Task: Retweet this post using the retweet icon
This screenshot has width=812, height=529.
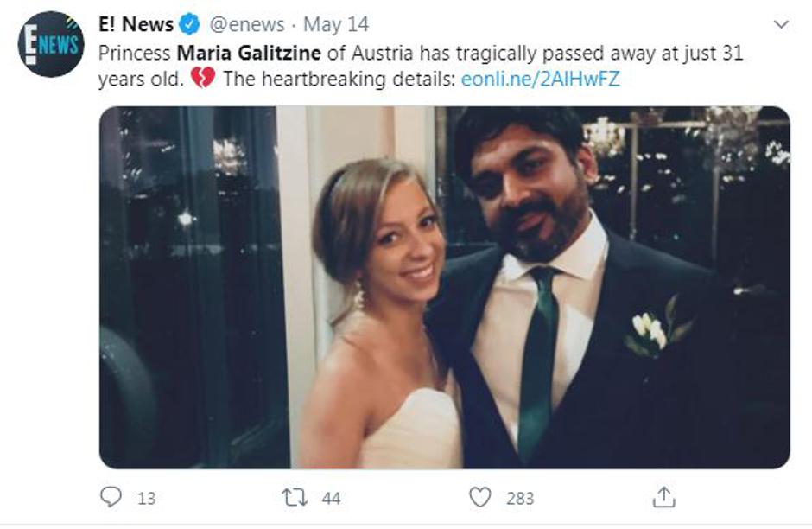Action: pos(294,497)
